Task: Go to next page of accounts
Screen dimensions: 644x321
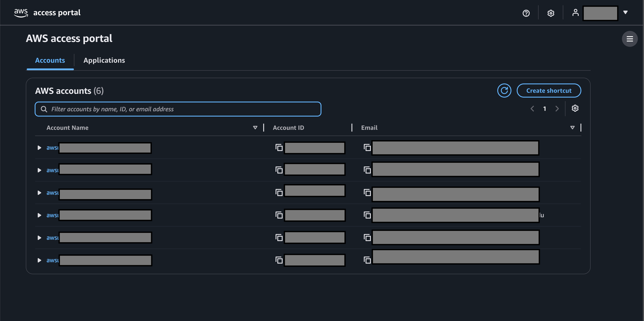Action: click(557, 109)
